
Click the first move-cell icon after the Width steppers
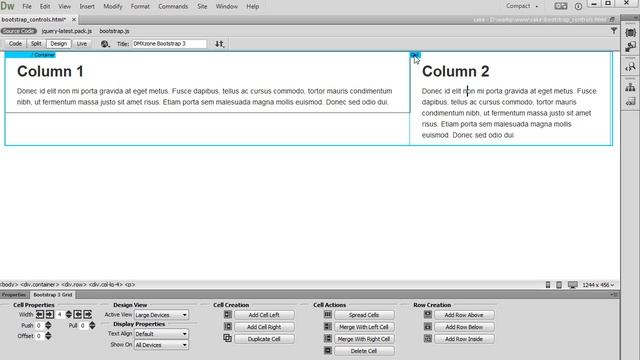coord(78,314)
